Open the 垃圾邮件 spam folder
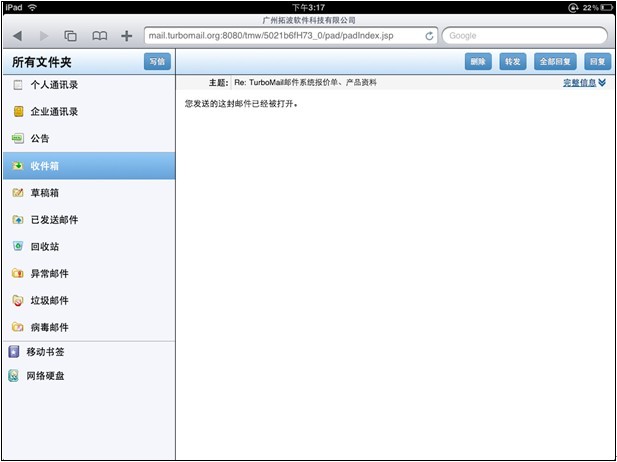 point(49,300)
